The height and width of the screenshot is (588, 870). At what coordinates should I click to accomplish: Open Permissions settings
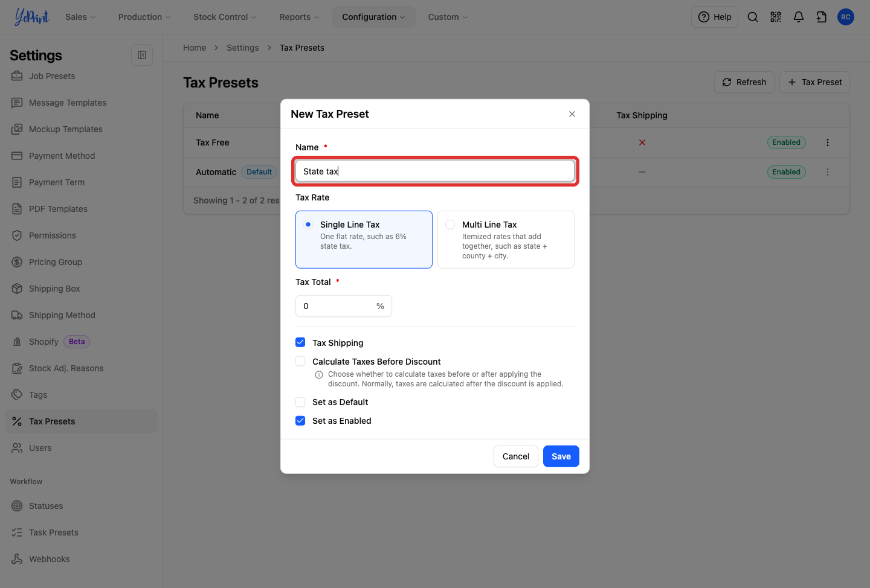(81, 235)
